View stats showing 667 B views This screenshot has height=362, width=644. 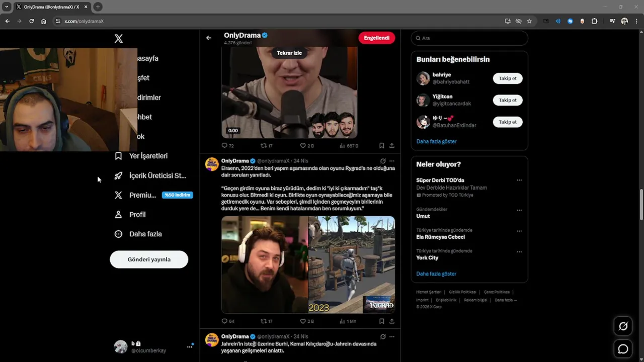point(349,146)
